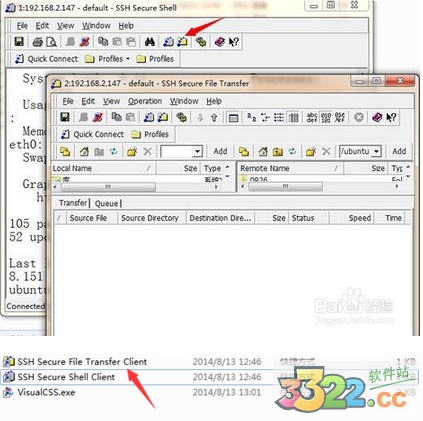
Task: Click remote pane Delete X icon
Action: click(x=326, y=152)
